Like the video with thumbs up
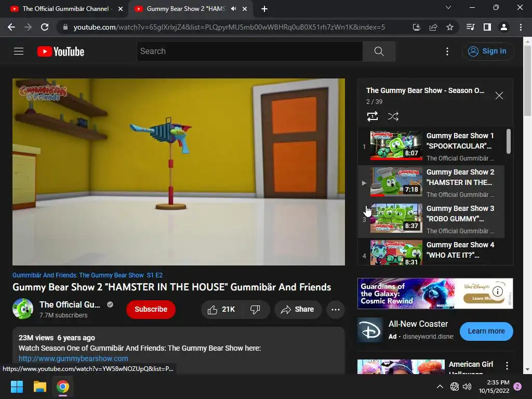This screenshot has height=399, width=532. coord(221,310)
